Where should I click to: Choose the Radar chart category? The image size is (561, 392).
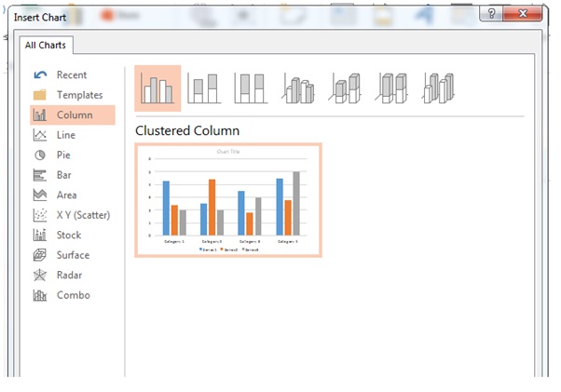[x=69, y=276]
